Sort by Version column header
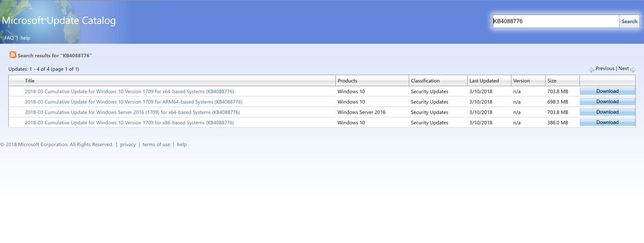This screenshot has height=243, width=644. 521,81
